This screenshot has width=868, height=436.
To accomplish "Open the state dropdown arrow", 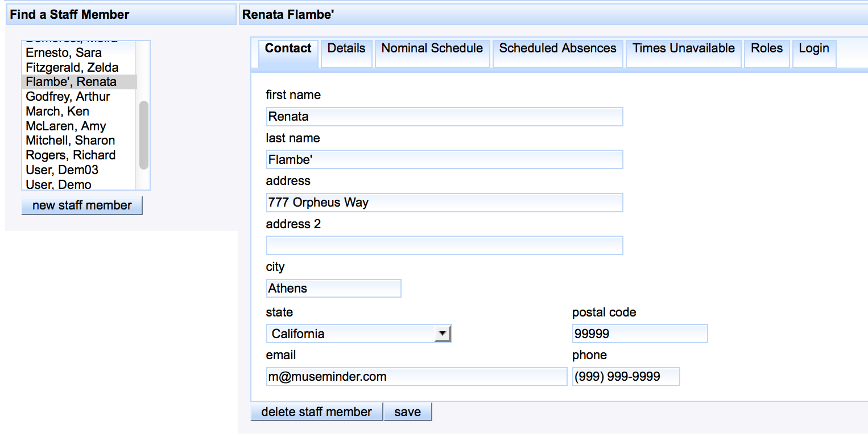I will point(442,334).
